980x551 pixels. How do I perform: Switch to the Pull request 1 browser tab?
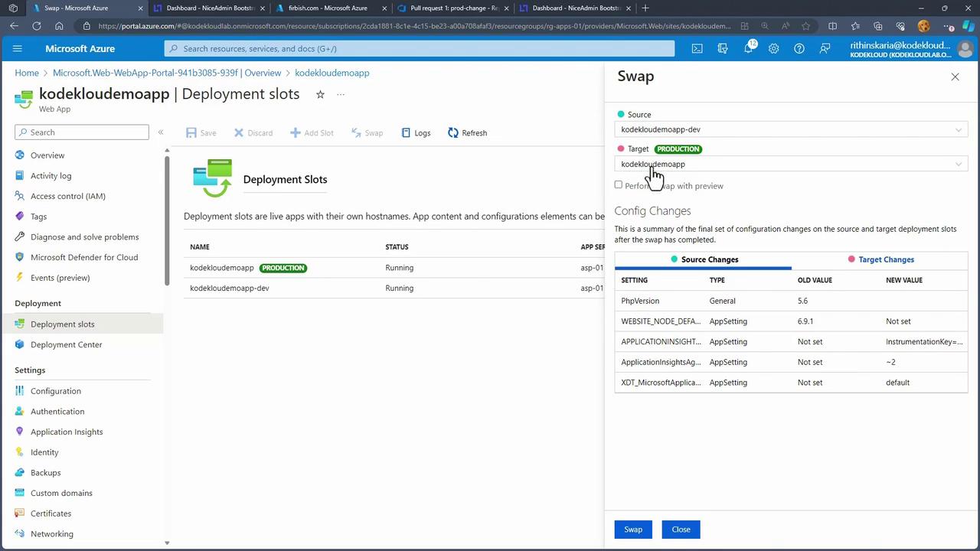pos(452,8)
